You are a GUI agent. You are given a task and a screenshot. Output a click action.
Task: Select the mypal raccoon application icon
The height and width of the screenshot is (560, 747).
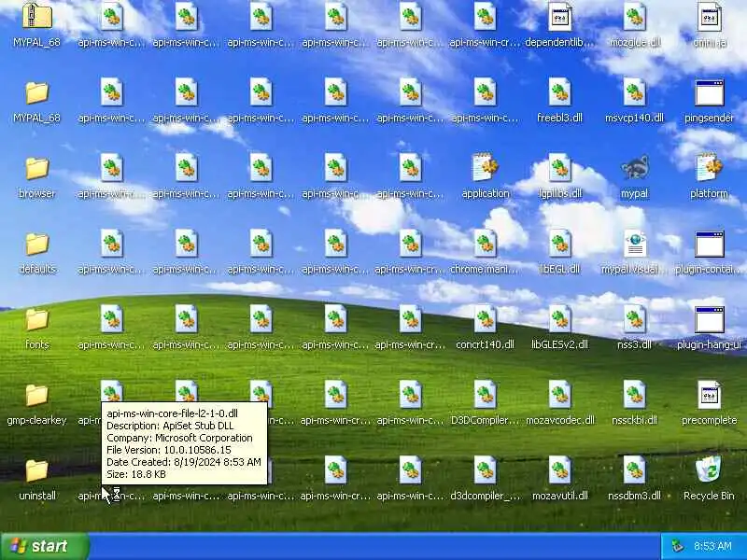[x=635, y=168]
